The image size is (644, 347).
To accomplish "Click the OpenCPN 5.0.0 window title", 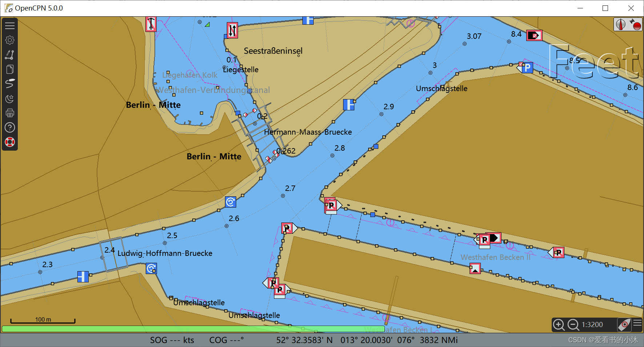I will point(39,8).
